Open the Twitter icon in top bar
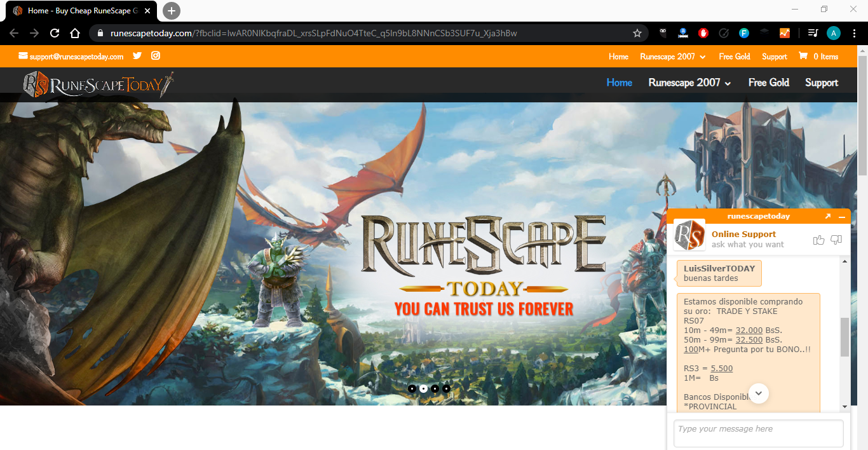The height and width of the screenshot is (450, 868). coord(137,56)
